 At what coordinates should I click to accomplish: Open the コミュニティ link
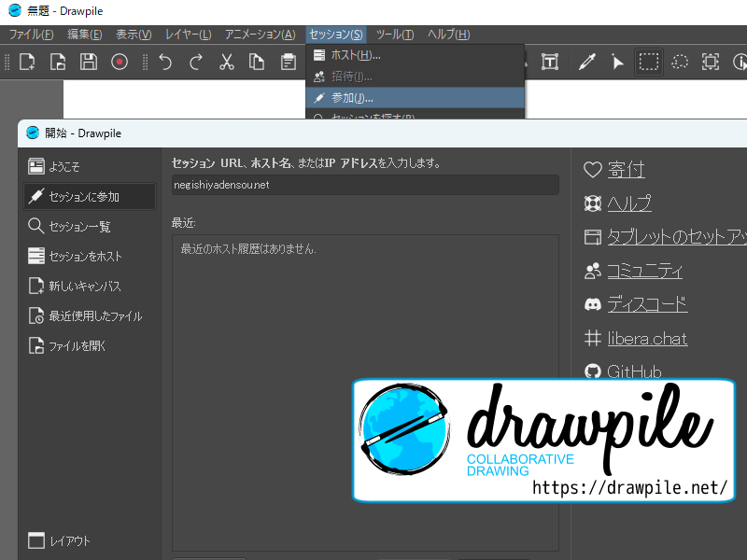tap(644, 271)
